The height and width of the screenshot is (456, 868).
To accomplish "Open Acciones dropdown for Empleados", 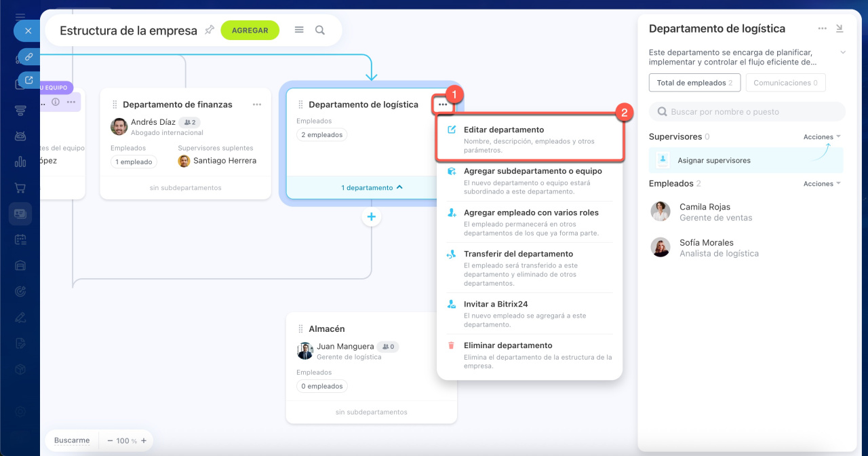I will pos(822,184).
